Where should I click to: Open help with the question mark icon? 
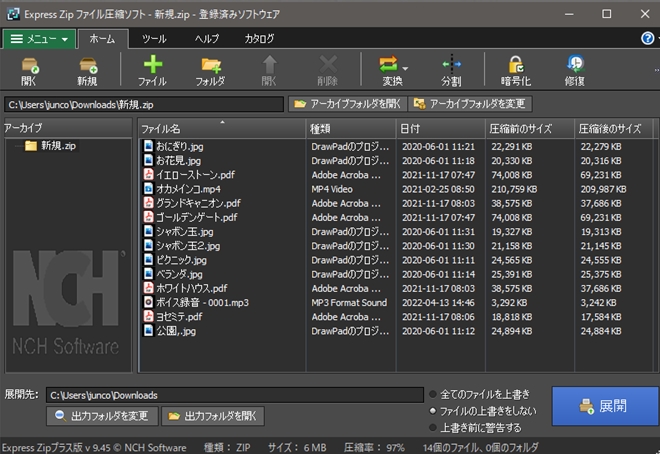pos(647,38)
